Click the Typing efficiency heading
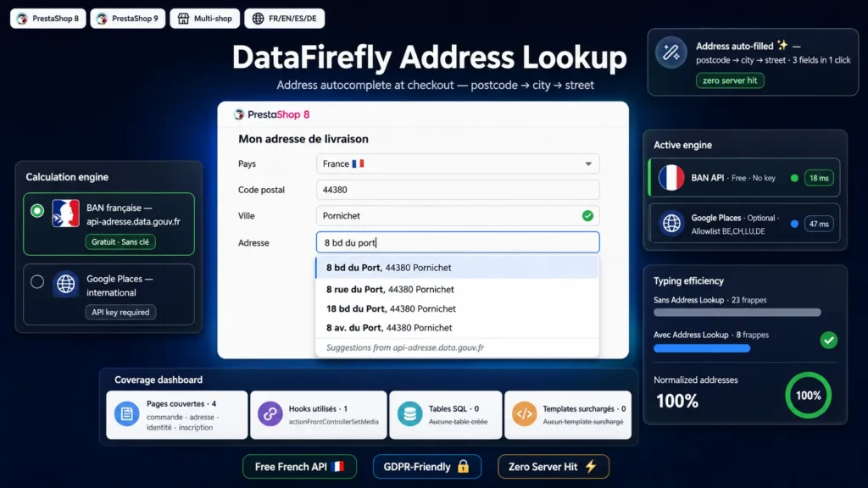Viewport: 868px width, 488px height. (688, 281)
